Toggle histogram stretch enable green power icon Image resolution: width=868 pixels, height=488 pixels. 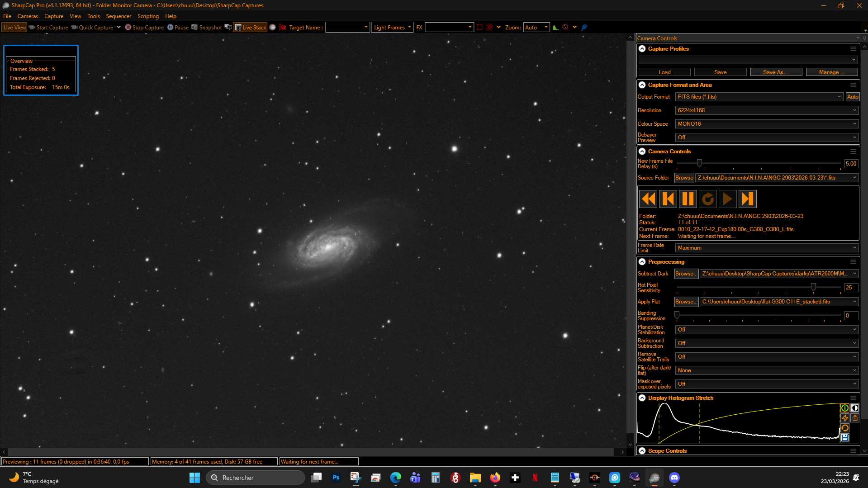point(844,408)
